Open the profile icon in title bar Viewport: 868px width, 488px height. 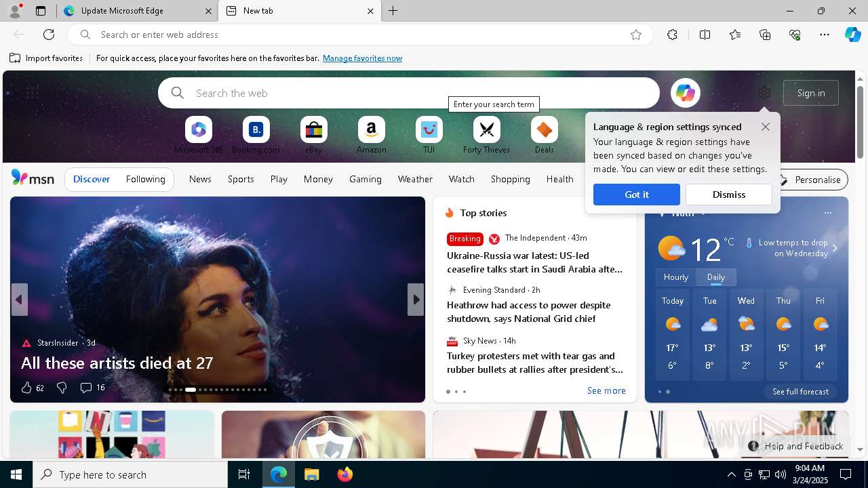coord(14,11)
